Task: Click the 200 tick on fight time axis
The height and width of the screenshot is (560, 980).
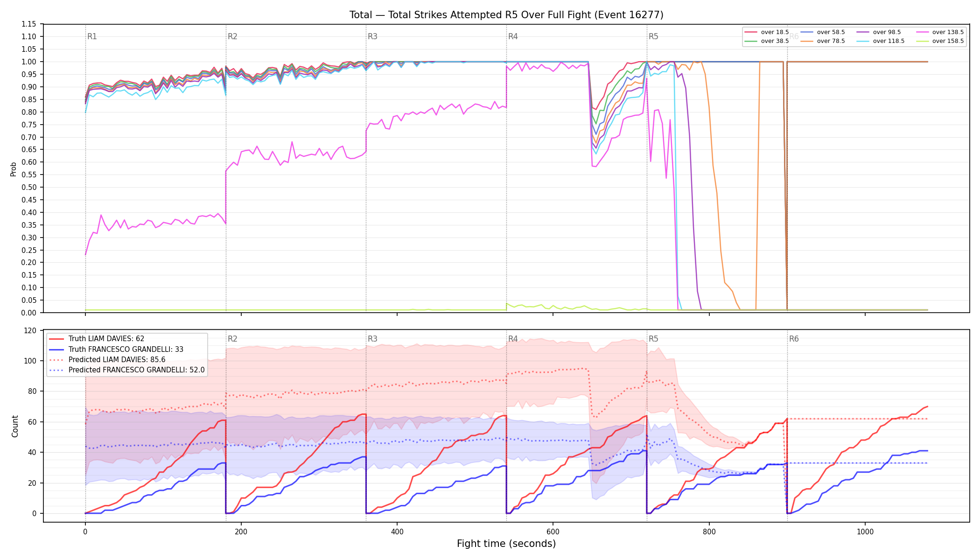Action: [241, 532]
